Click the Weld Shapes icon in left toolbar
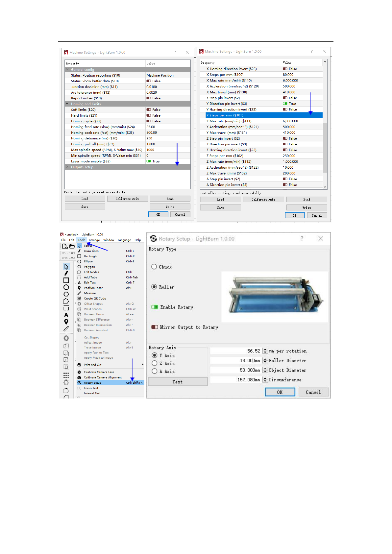392x554 pixels. tap(66, 346)
